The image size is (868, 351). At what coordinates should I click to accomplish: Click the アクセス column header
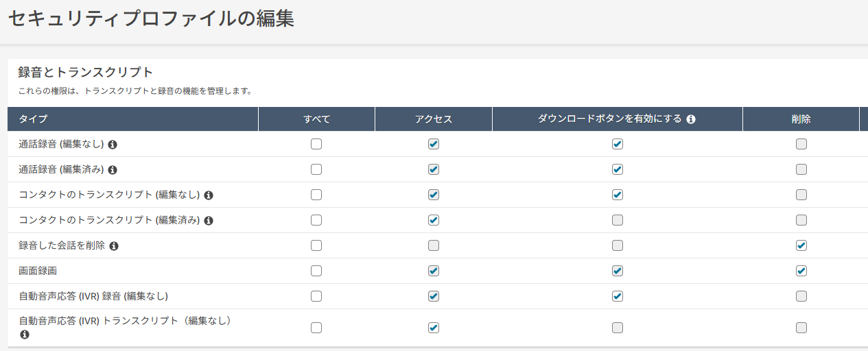pyautogui.click(x=434, y=119)
